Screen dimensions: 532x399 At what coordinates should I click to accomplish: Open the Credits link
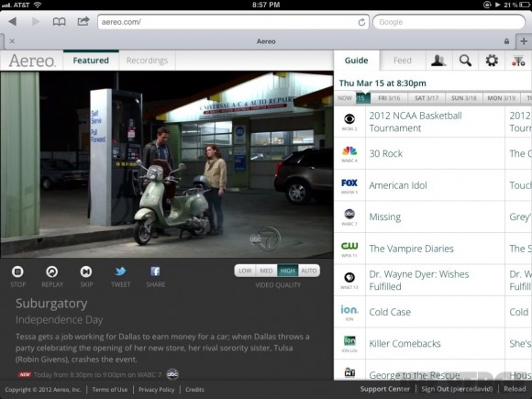194,390
